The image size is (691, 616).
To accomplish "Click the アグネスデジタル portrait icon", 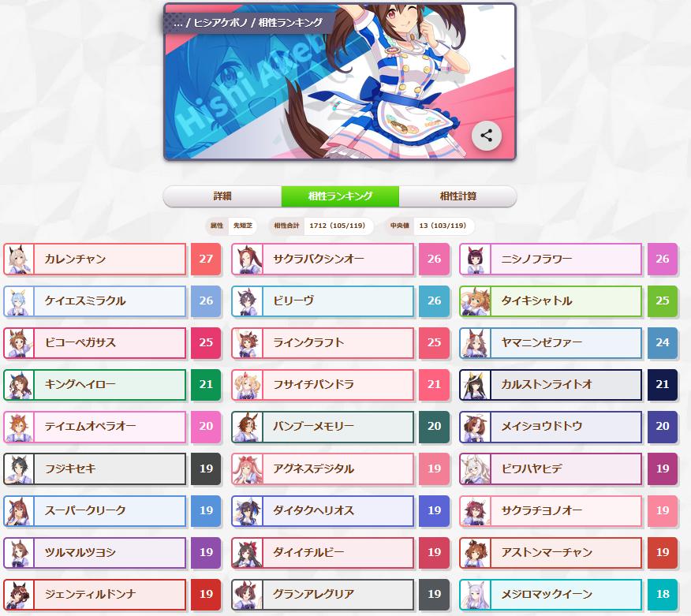I will click(x=247, y=469).
